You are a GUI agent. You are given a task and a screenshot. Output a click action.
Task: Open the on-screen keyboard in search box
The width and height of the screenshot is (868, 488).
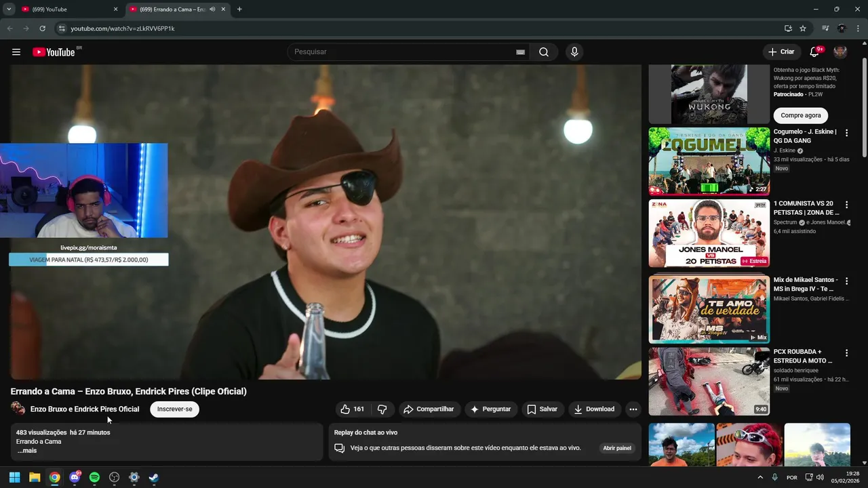pyautogui.click(x=520, y=52)
